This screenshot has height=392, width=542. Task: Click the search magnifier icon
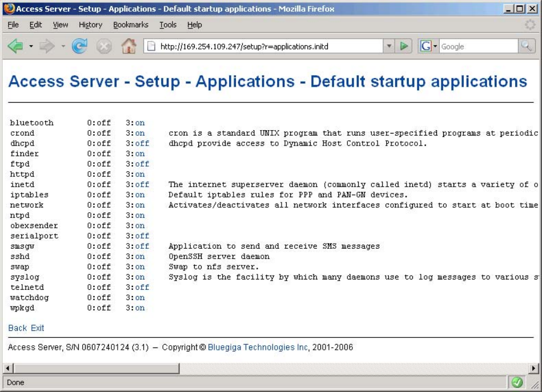(525, 47)
